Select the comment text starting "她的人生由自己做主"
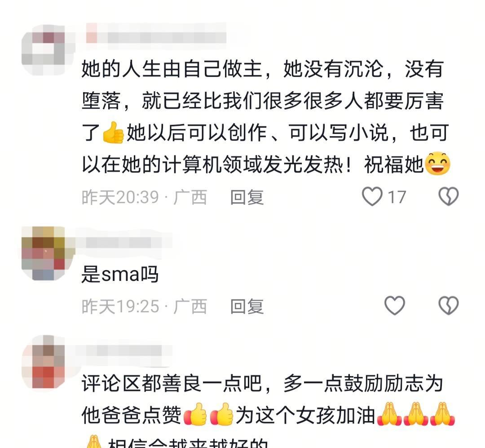485x448 pixels. pos(266,116)
